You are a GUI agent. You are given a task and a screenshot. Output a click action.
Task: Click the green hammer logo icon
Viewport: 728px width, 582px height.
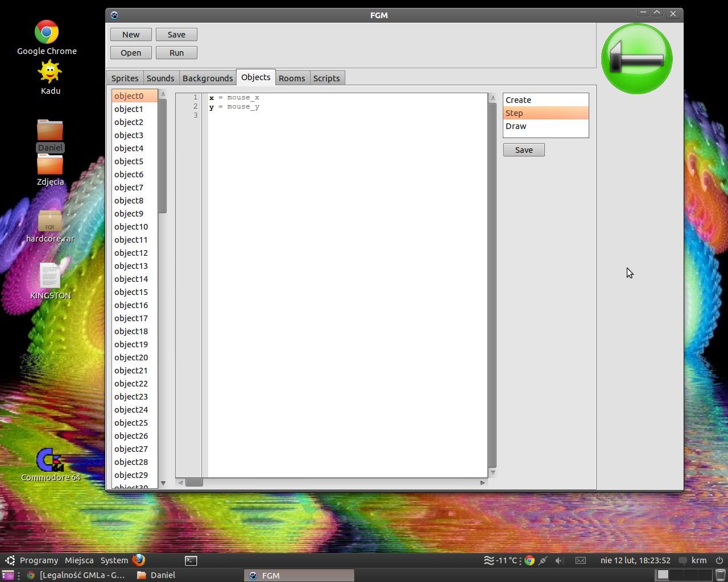636,59
